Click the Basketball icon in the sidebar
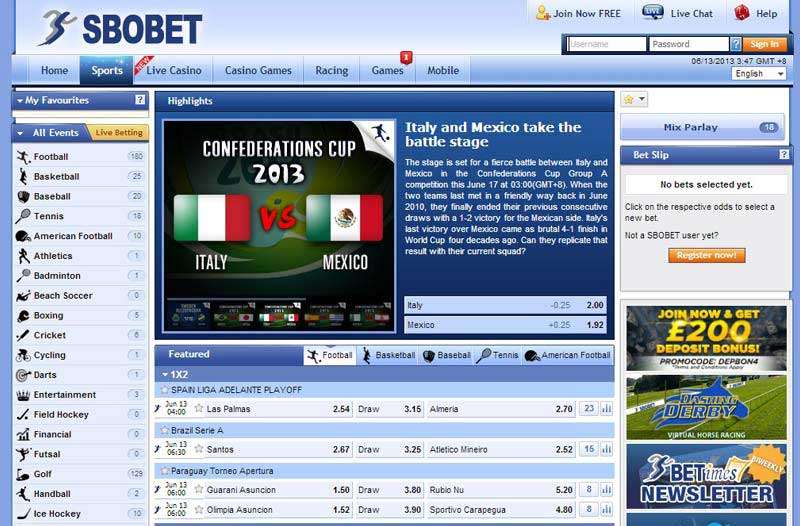800x526 pixels. point(23,177)
